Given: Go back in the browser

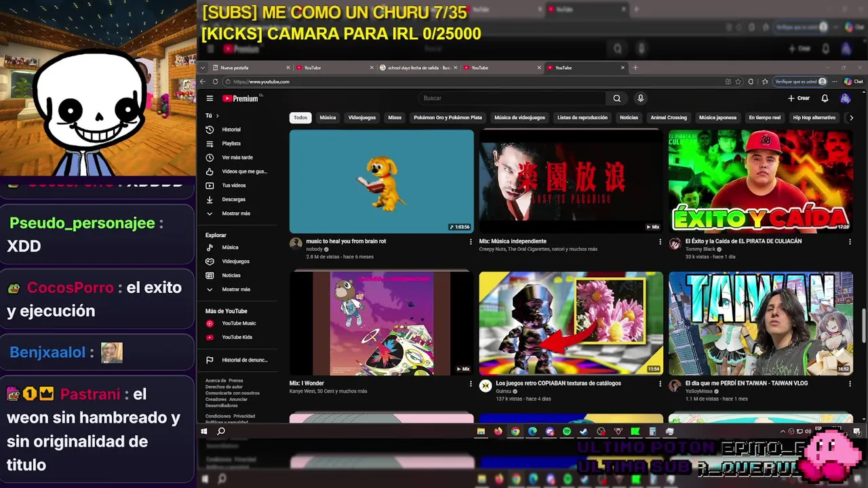Looking at the screenshot, I should pyautogui.click(x=202, y=81).
